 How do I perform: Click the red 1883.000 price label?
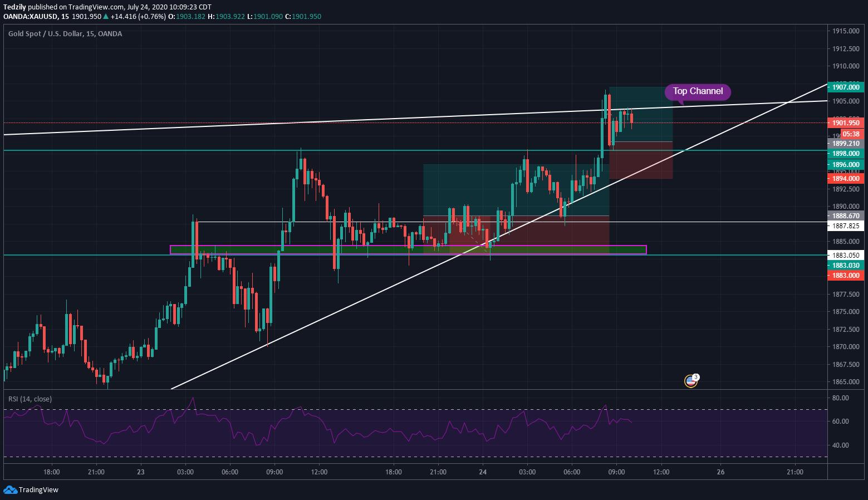[846, 276]
